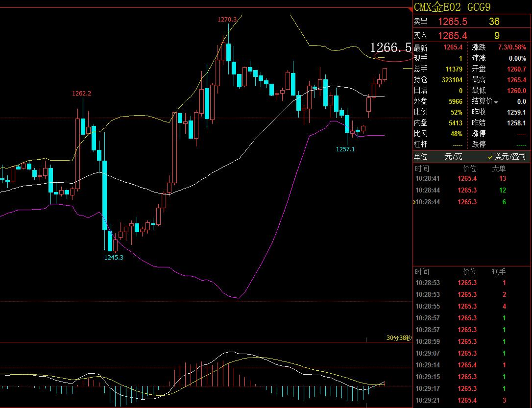Switch unit to 元/克
Screen dimensions: 532x408
453,157
